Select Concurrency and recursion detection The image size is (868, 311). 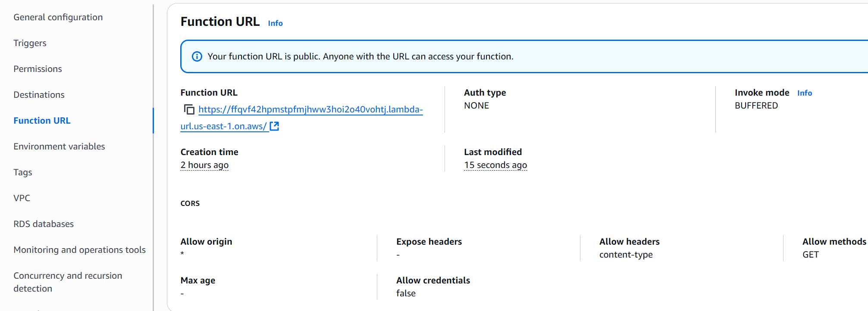(x=68, y=282)
